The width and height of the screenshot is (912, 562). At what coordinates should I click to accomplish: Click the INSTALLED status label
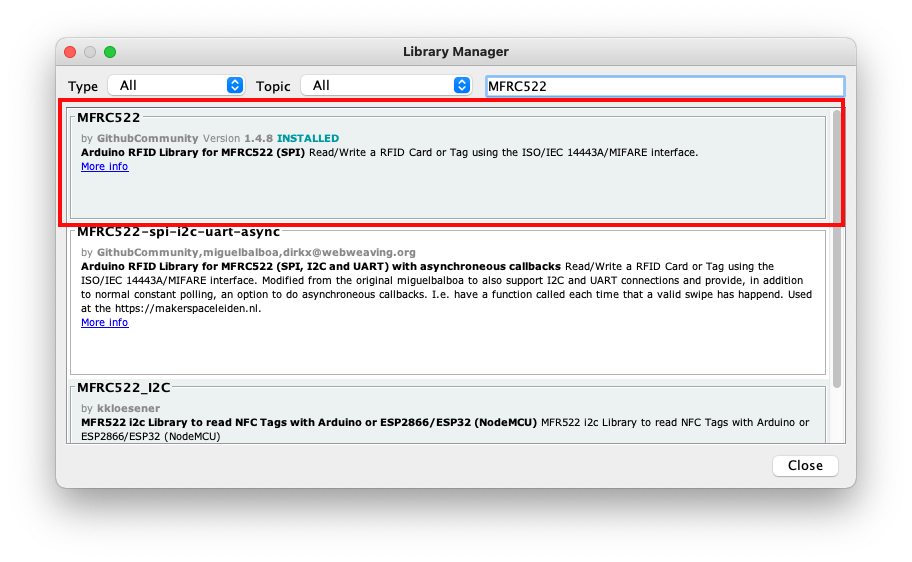308,138
